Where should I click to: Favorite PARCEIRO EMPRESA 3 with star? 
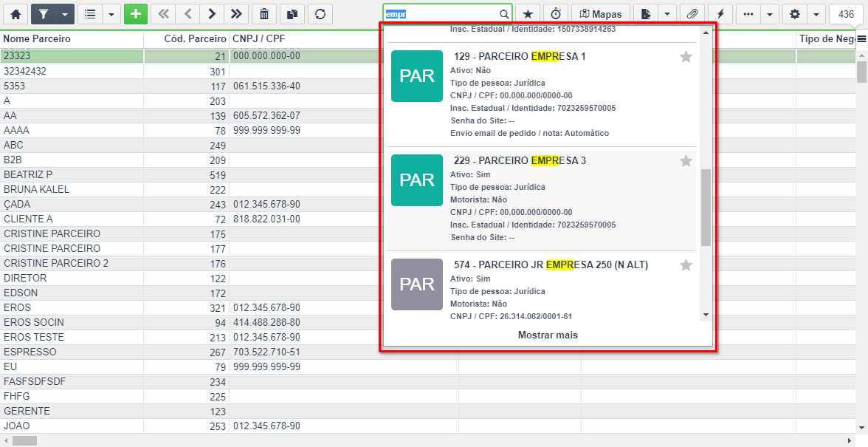686,160
